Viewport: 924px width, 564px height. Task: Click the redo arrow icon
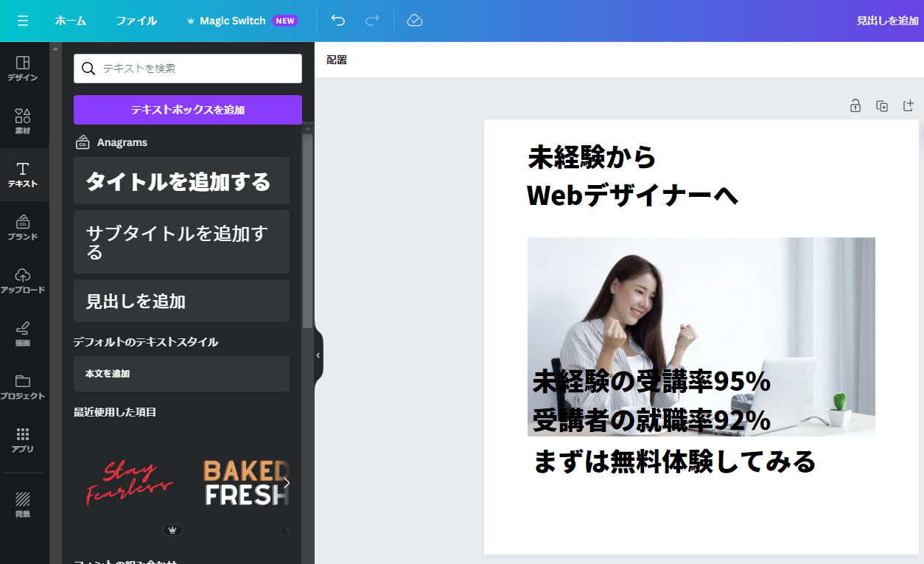pos(372,21)
